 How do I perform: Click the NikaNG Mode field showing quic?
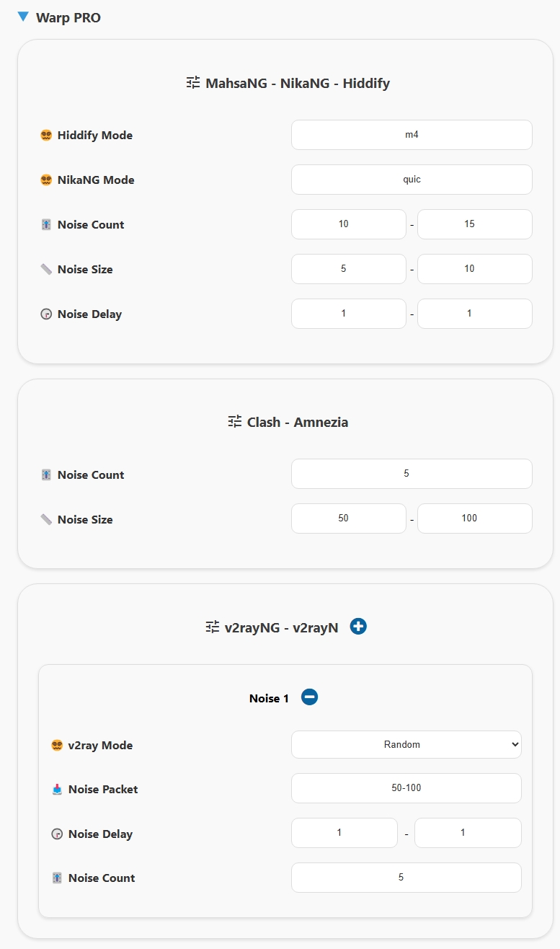411,180
